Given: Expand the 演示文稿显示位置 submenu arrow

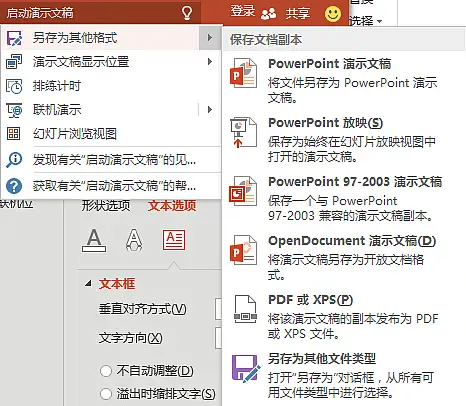Looking at the screenshot, I should click(x=210, y=62).
